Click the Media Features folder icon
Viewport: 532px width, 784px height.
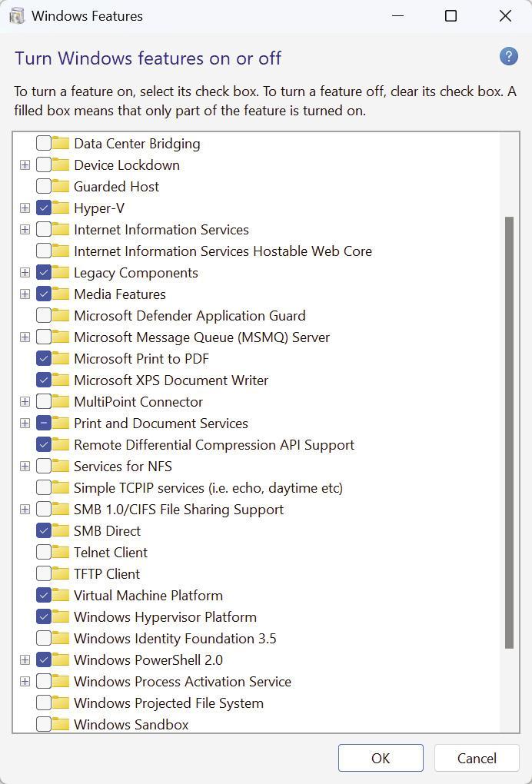[61, 294]
